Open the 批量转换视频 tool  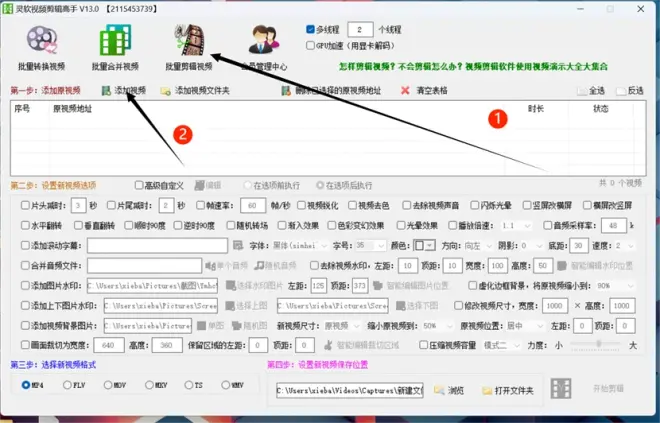point(42,46)
